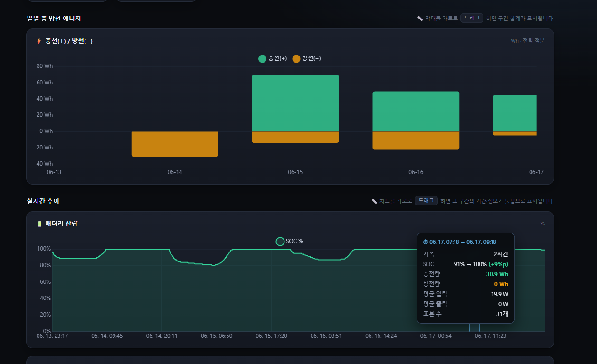Select the 06-17 green charge bar

pos(515,113)
